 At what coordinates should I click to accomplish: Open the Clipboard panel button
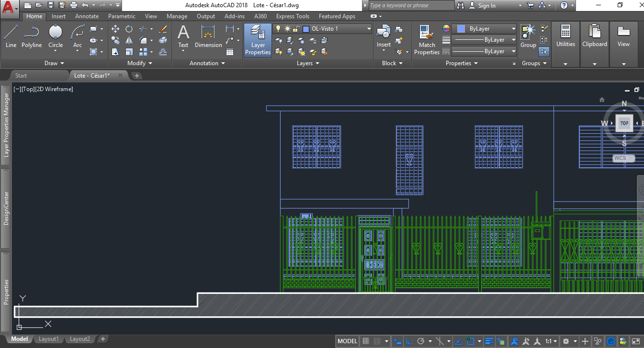[594, 44]
